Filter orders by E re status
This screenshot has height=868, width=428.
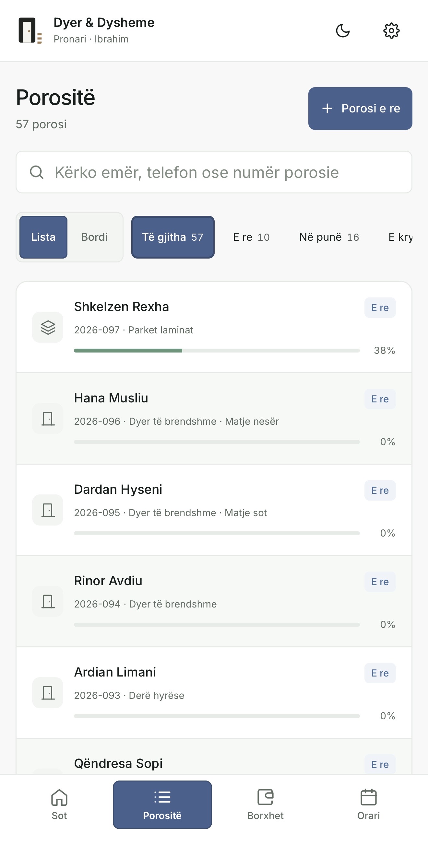(251, 237)
